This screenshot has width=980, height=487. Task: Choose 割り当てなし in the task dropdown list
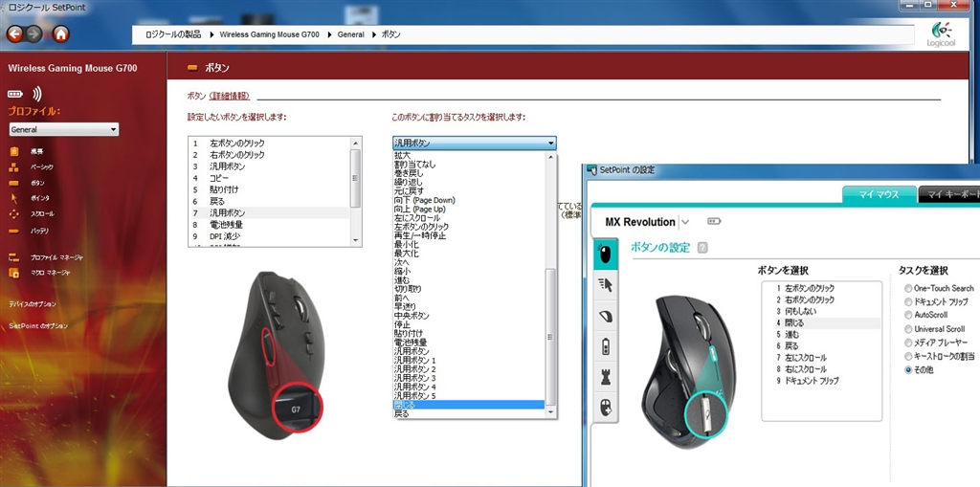pyautogui.click(x=469, y=165)
